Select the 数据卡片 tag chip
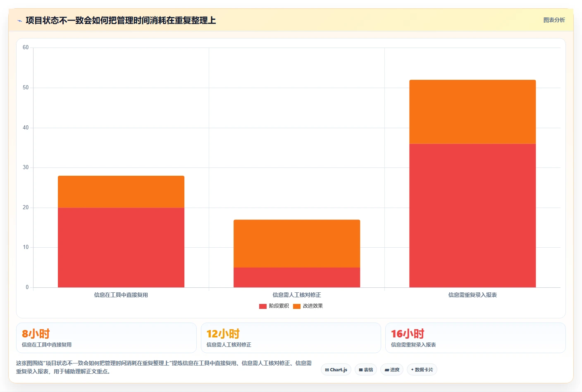582x392 pixels. point(422,370)
